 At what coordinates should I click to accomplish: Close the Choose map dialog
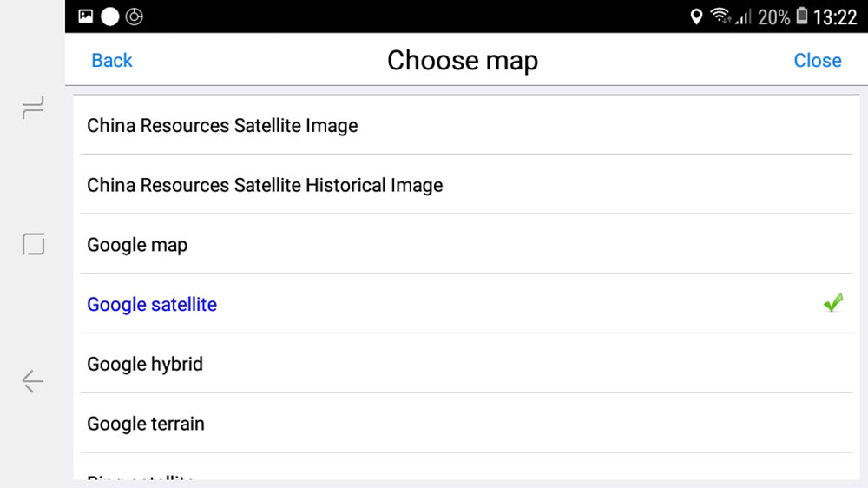pyautogui.click(x=818, y=60)
